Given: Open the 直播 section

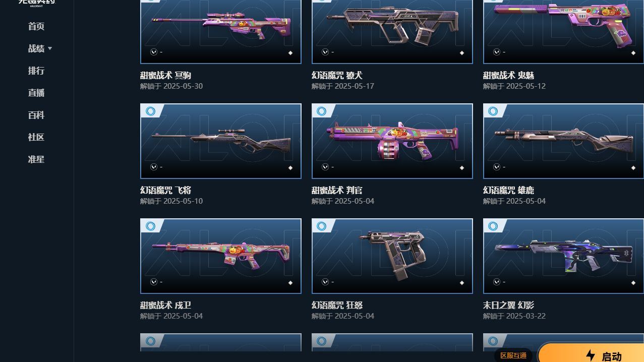Looking at the screenshot, I should point(36,93).
